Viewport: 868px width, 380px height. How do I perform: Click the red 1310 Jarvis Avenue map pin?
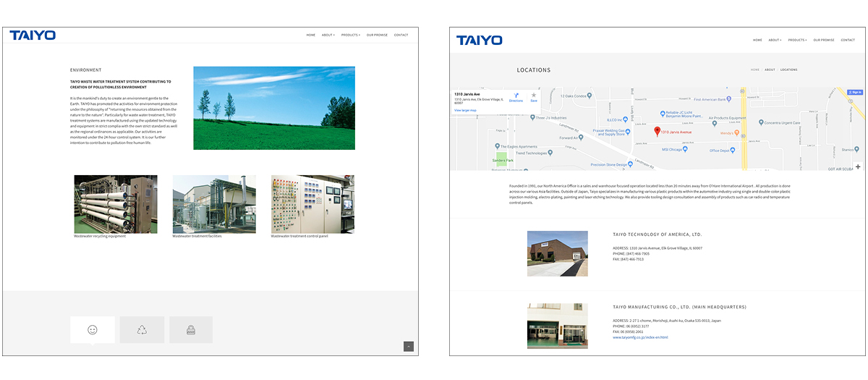pyautogui.click(x=658, y=131)
